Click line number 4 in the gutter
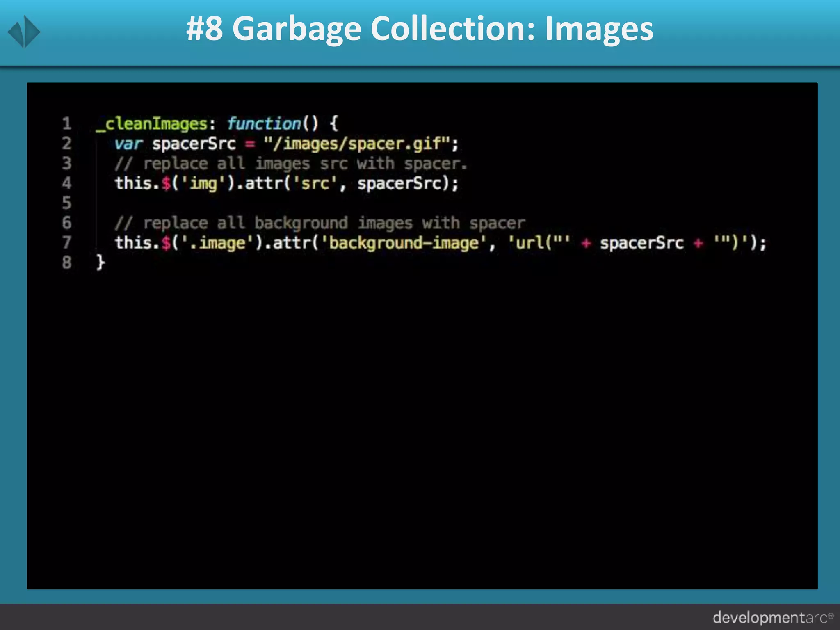Screen dimensions: 840x630 (x=67, y=183)
